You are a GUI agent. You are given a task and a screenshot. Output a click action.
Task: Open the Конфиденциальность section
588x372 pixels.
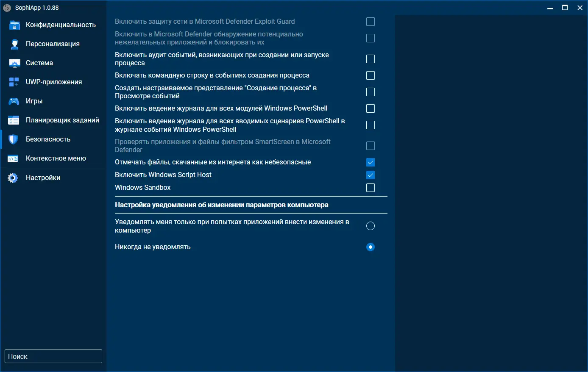[61, 25]
